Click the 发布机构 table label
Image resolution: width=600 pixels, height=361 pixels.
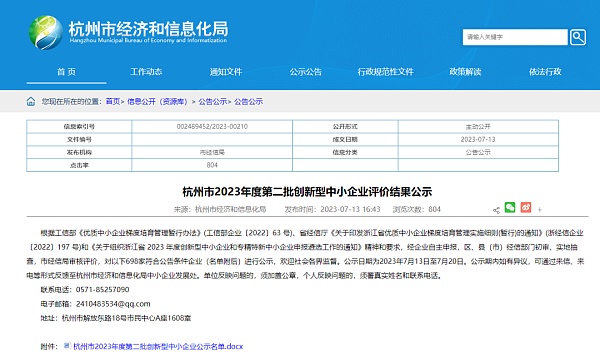(79, 152)
